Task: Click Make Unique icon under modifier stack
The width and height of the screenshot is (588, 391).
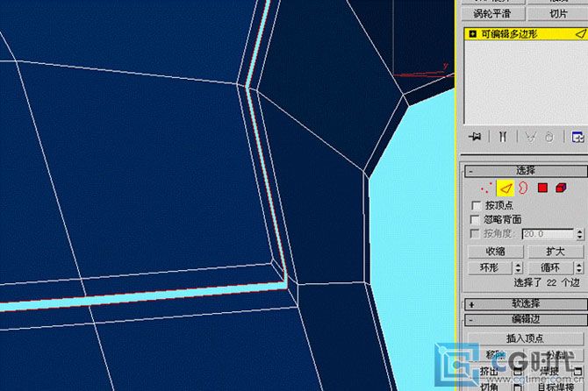Action: (x=530, y=137)
